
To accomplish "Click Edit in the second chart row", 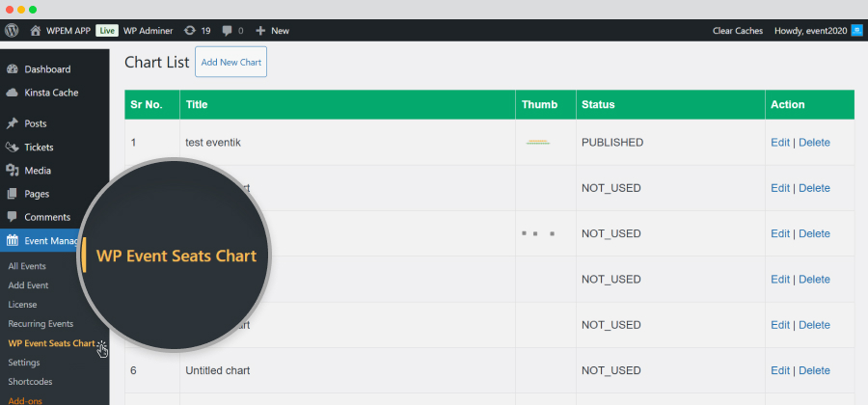I will point(780,188).
